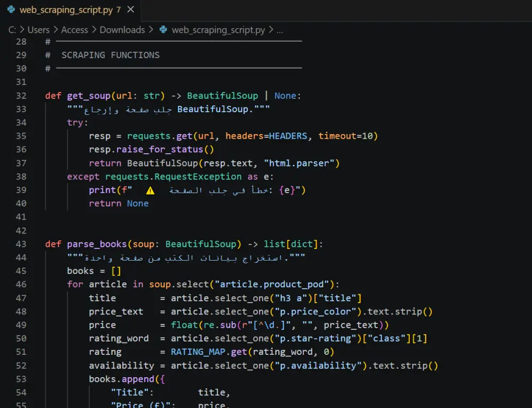Image resolution: width=532 pixels, height=408 pixels.
Task: Open the breadcrumb ellipsis symbol list
Action: tap(280, 30)
